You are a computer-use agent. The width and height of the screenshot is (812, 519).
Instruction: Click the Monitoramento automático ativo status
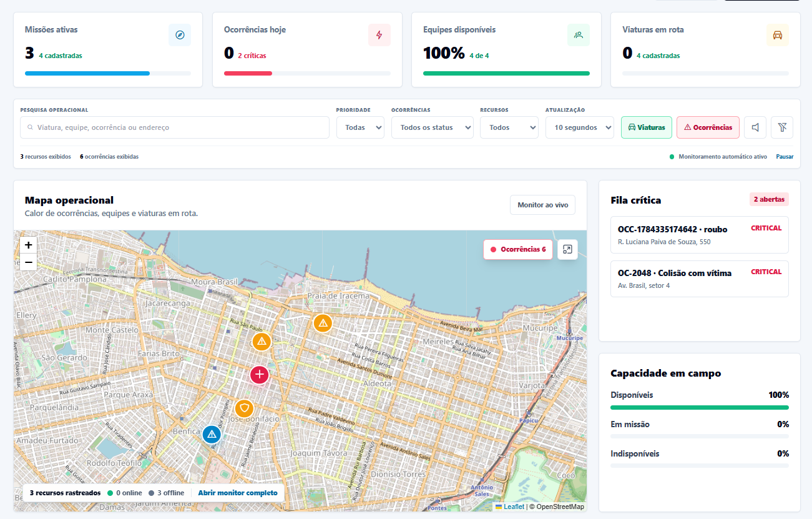pyautogui.click(x=718, y=157)
